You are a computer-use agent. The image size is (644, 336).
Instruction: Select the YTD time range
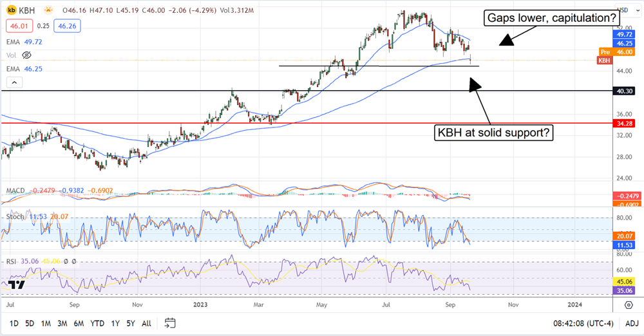tap(97, 322)
